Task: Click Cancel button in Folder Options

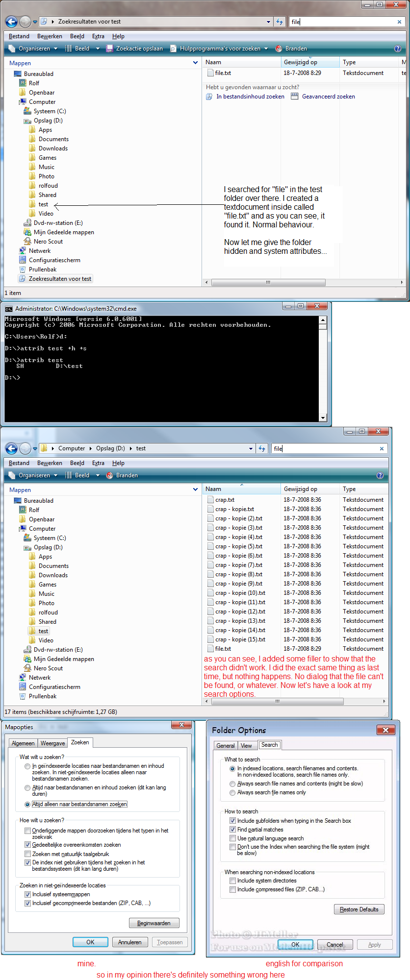Action: [335, 945]
